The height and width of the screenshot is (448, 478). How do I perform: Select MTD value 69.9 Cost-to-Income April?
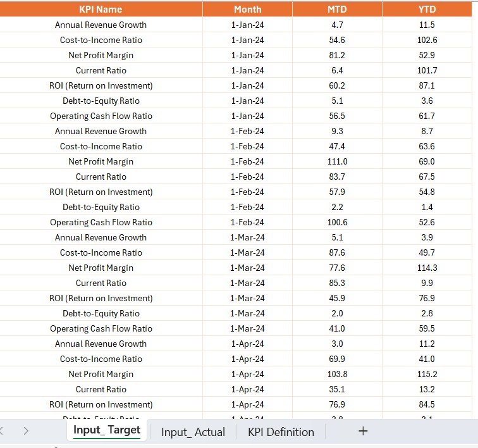click(337, 359)
